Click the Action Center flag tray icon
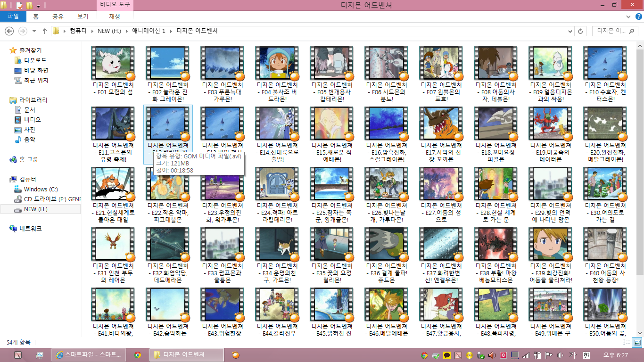The height and width of the screenshot is (362, 644). (x=549, y=355)
